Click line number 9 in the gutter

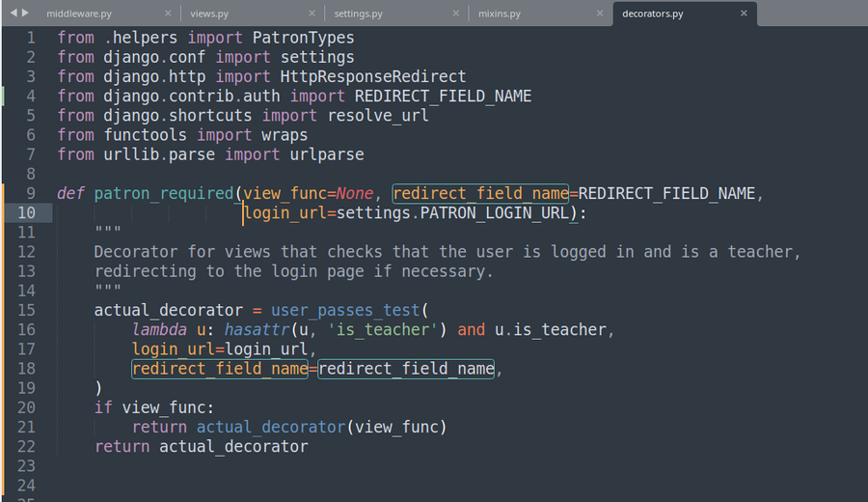pos(31,194)
